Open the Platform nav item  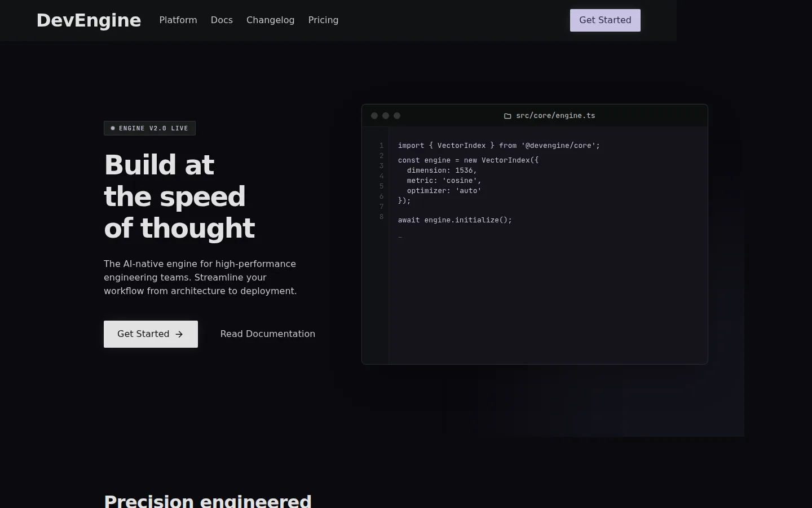click(178, 20)
